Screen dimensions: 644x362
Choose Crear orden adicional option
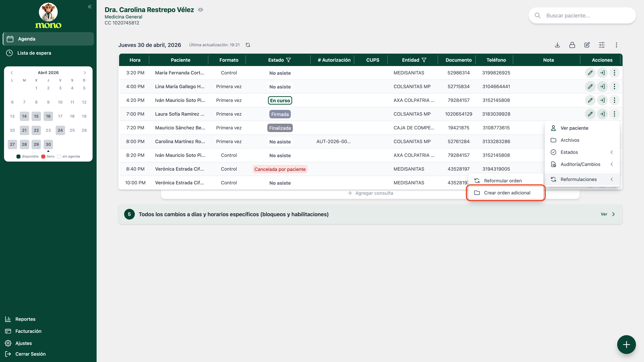pos(506,193)
